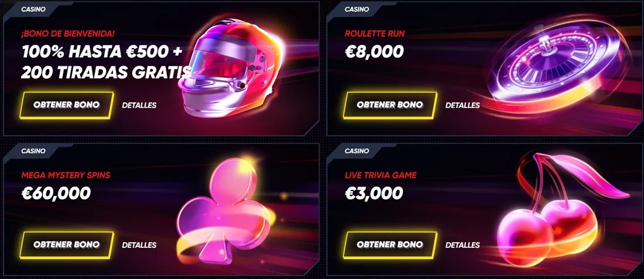Screen dimensions: 644x279
Task: Click the Casino tag on Mega Mystery Spins card
Action: (33, 151)
